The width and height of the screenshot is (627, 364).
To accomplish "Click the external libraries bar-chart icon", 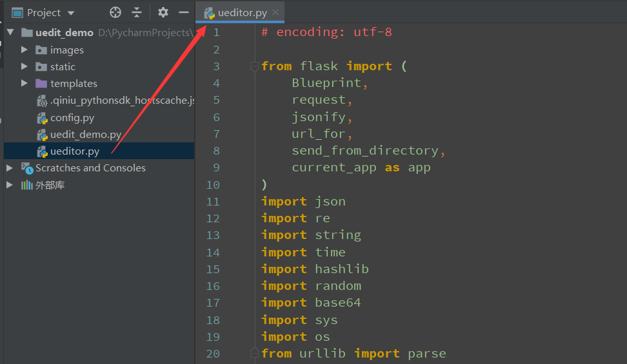I will 27,185.
